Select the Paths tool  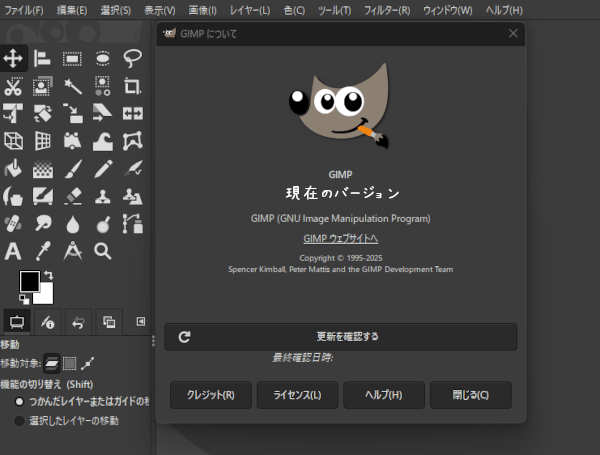click(x=132, y=223)
